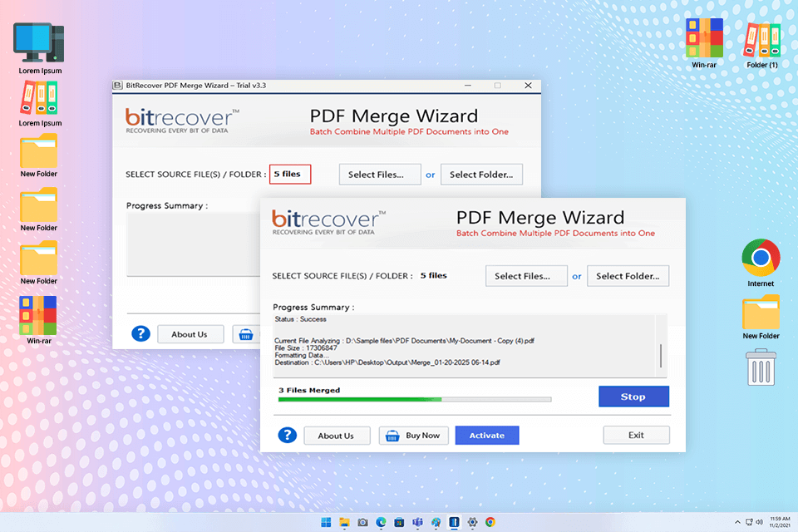Minimize the BitRecover PDF Merge Wizard window

tap(468, 86)
